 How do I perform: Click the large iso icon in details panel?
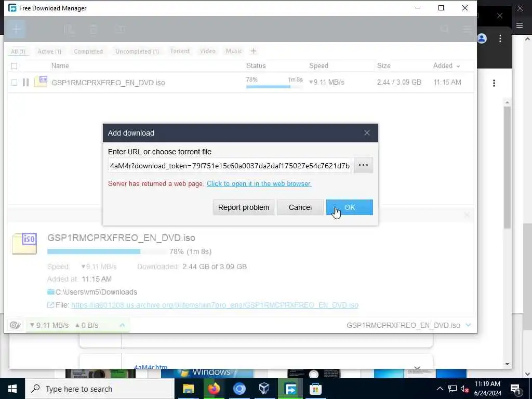pyautogui.click(x=24, y=243)
